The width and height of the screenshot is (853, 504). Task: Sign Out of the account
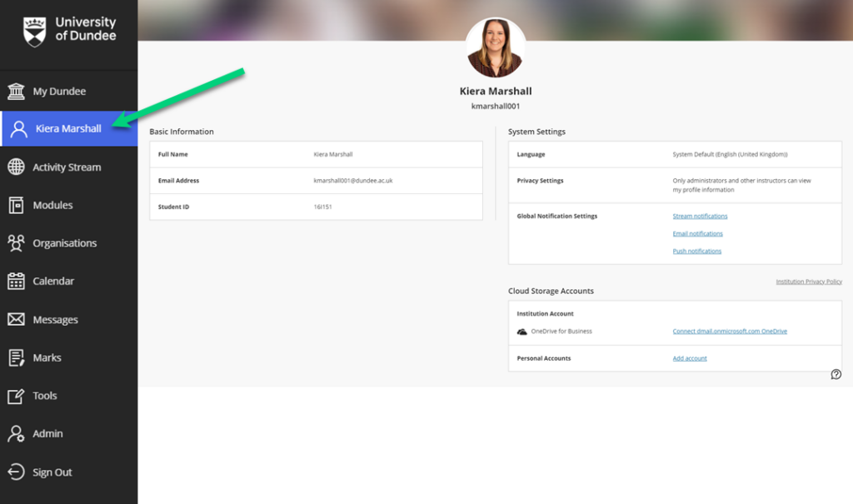tap(68, 472)
